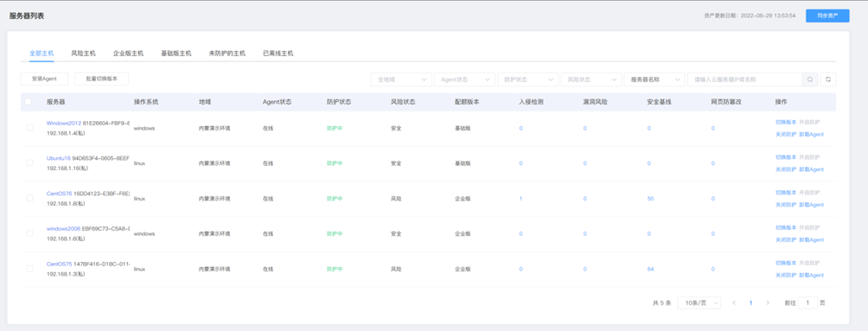Click 卸载Agent for windows2008 row
Screen dimensions: 868x331
[811, 239]
